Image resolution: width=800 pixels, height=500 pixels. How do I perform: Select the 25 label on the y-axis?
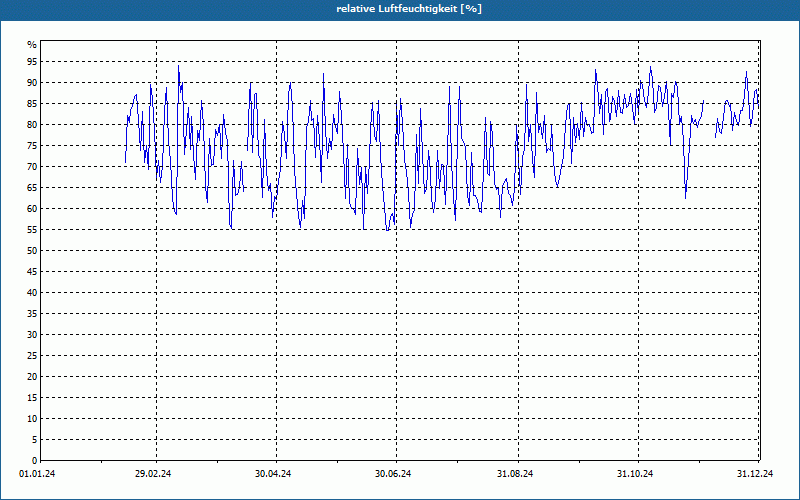32,356
